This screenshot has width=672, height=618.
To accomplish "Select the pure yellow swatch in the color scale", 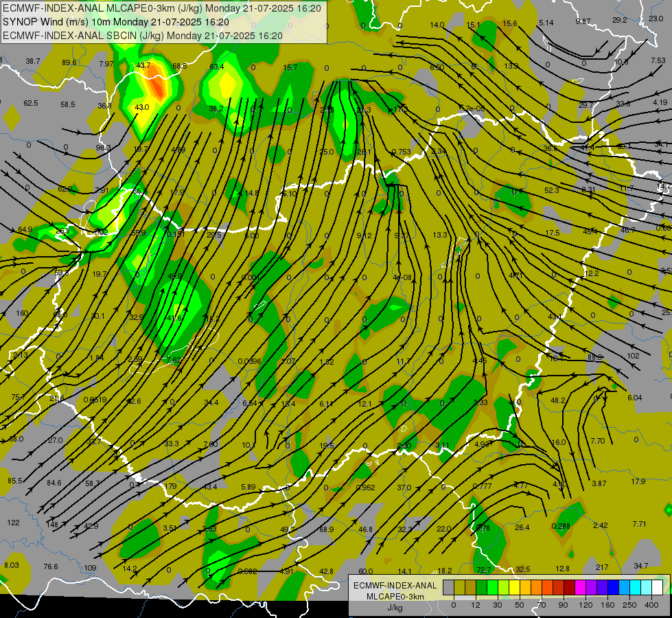I will [514, 588].
